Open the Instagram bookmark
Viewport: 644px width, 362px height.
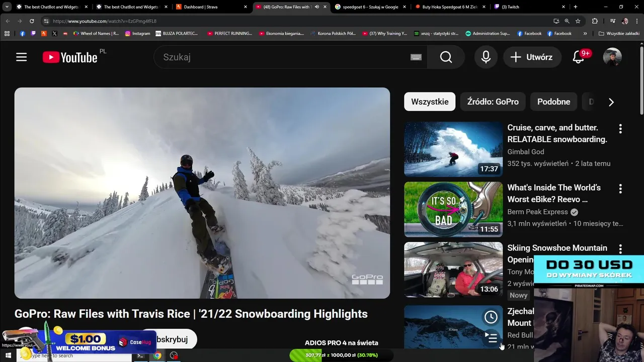pos(138,34)
